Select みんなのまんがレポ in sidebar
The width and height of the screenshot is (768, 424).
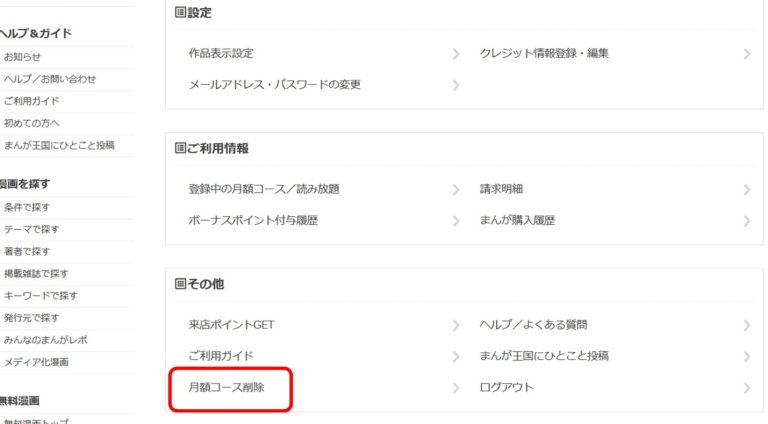(46, 340)
